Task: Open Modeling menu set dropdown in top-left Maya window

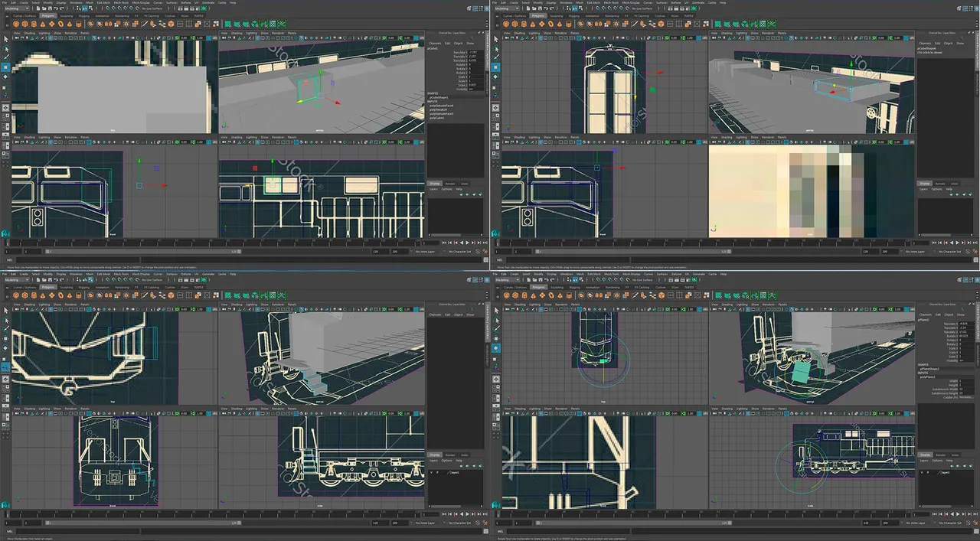Action: (x=17, y=8)
